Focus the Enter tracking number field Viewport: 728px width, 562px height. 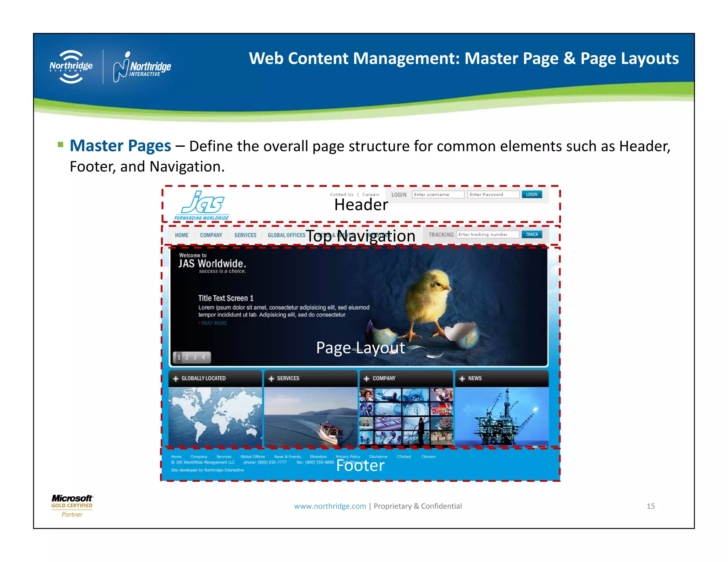[488, 234]
